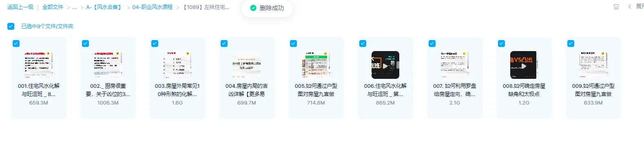Screen dimensions: 644x163
Task: Uncheck checkbox on file 003.房屋外局常见
Action: click(155, 43)
